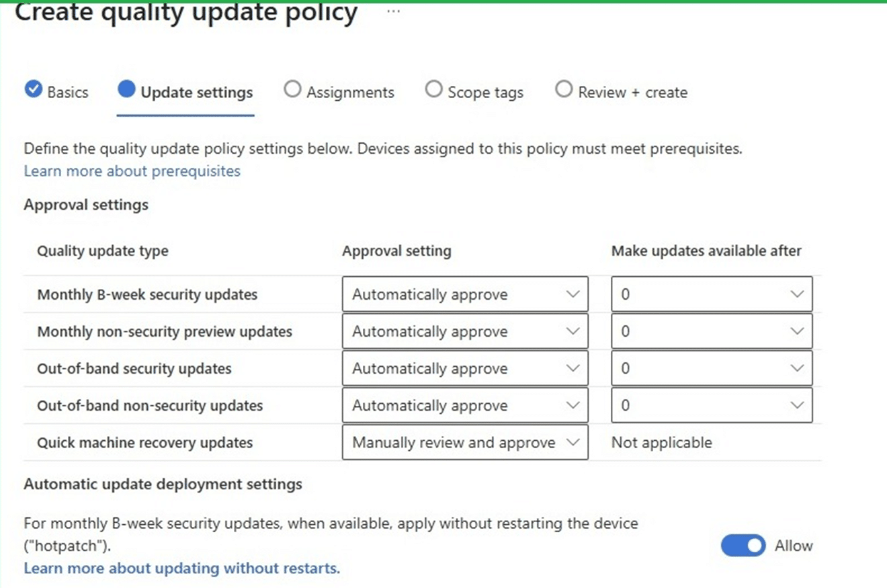Open Manually review and approve dropdown
Screen dimensions: 887x588
point(464,442)
